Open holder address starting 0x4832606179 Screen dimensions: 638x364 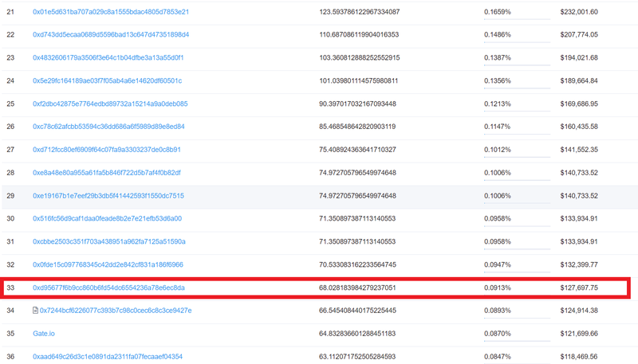pyautogui.click(x=108, y=57)
